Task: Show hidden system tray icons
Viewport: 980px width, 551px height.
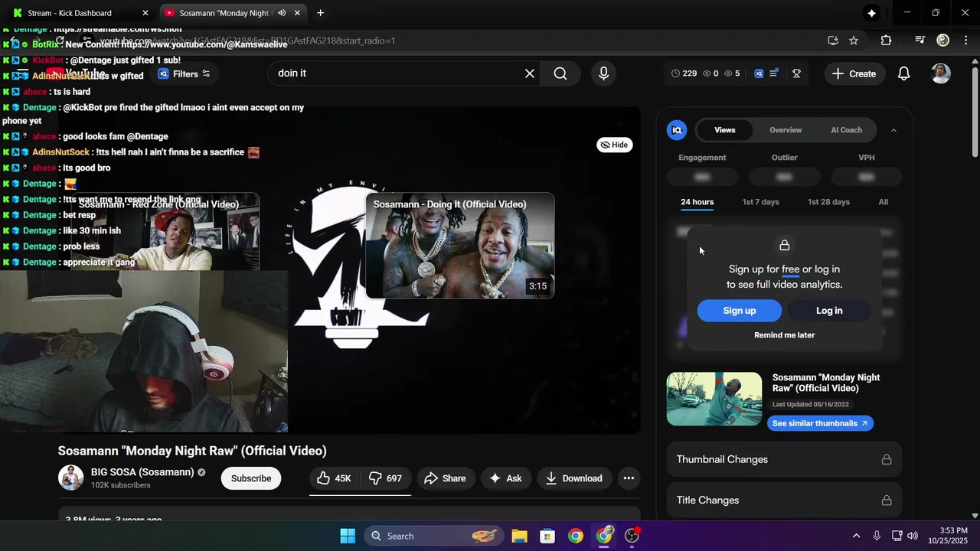Action: pos(856,536)
